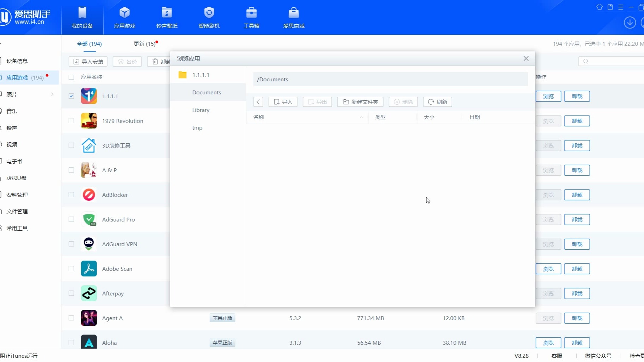This screenshot has height=362, width=644.
Task: Click 导入 button in browse dialog
Action: (283, 102)
